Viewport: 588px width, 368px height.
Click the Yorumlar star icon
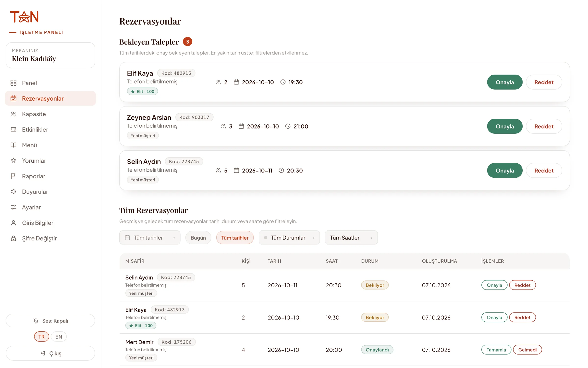13,160
